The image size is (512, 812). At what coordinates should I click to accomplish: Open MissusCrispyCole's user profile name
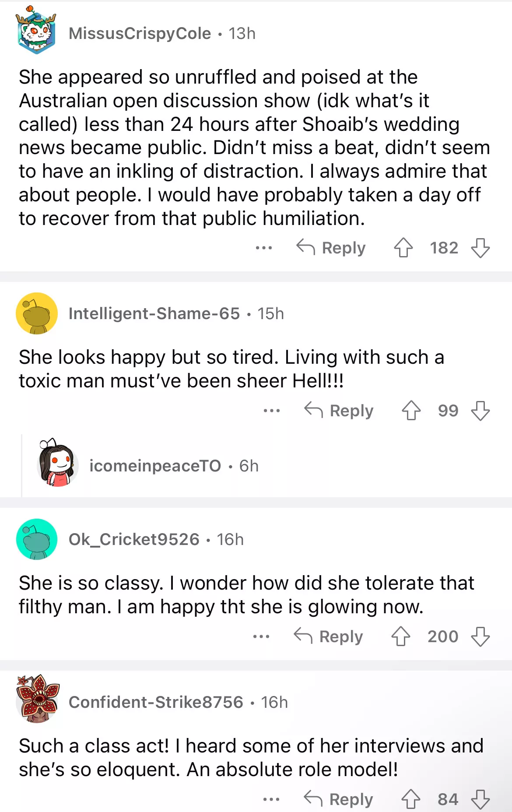coord(140,33)
